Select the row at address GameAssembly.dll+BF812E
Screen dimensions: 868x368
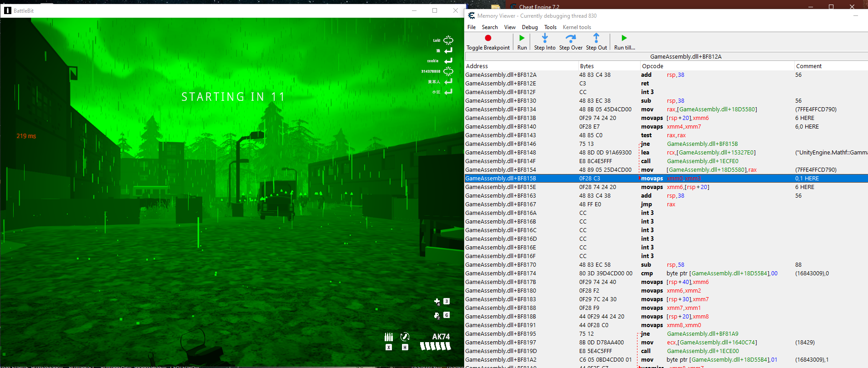[666, 84]
